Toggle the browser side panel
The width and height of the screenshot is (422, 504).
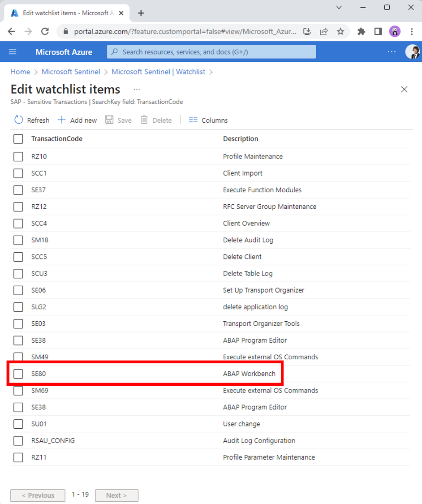(378, 31)
